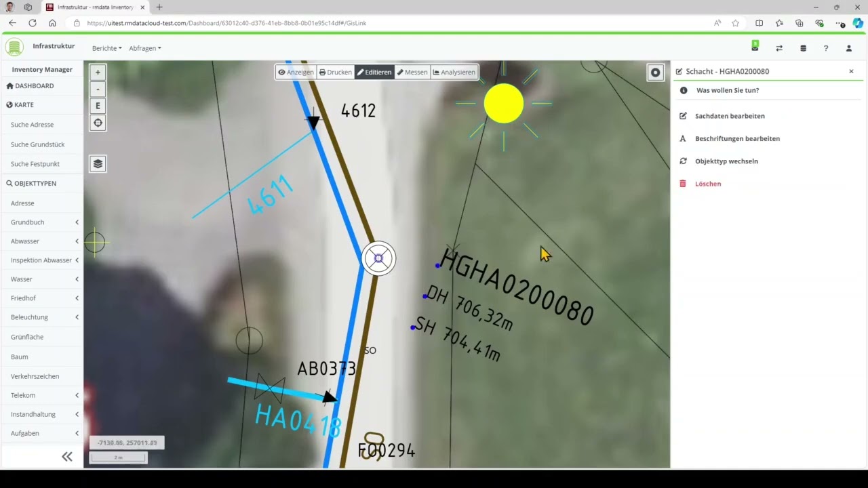Open the browser home page button
Image resolution: width=868 pixels, height=488 pixels.
tap(52, 23)
